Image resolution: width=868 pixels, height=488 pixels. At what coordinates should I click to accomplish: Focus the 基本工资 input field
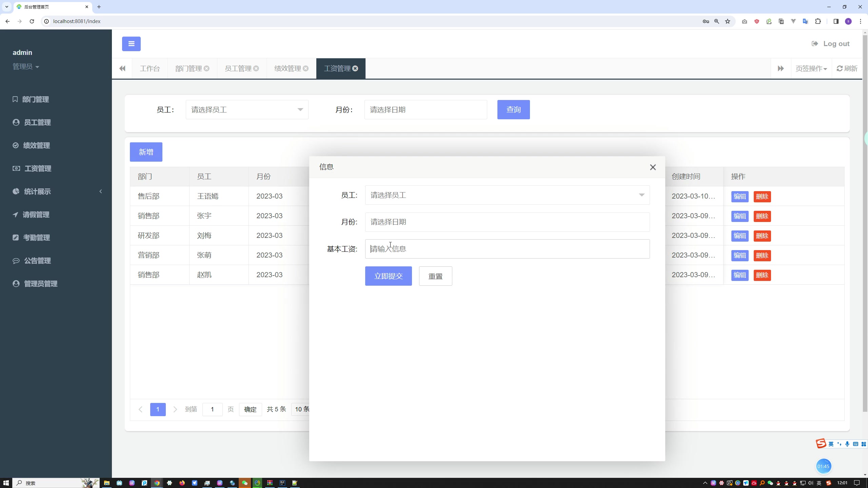tap(507, 249)
